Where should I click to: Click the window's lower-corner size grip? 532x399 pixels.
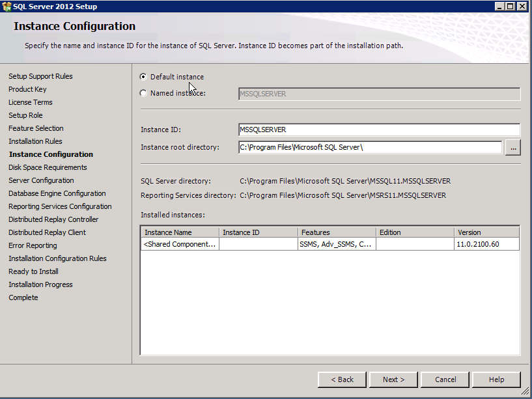525,392
